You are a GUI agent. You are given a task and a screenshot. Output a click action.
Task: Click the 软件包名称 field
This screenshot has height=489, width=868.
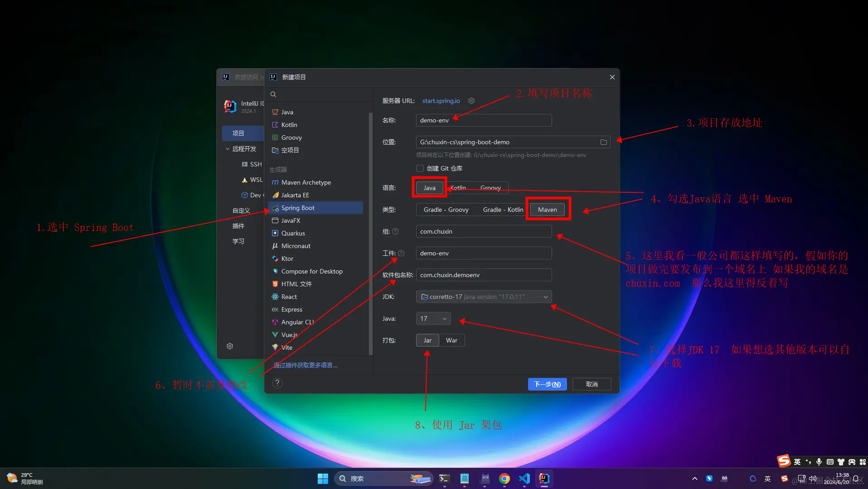(x=484, y=275)
